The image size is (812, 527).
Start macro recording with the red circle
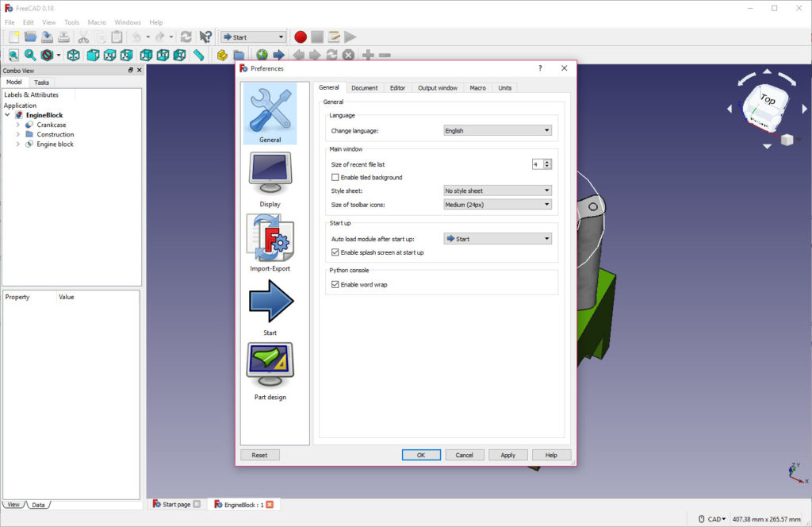tap(301, 37)
